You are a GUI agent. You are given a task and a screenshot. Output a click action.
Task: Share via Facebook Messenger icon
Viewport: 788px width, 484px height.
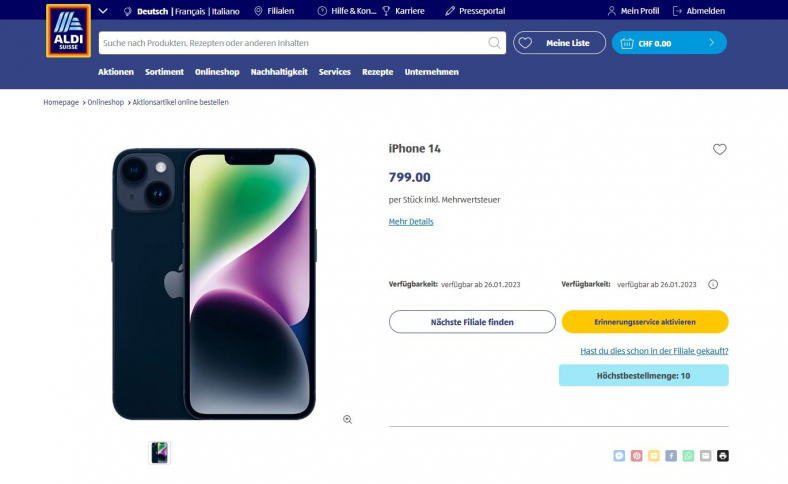pos(620,455)
